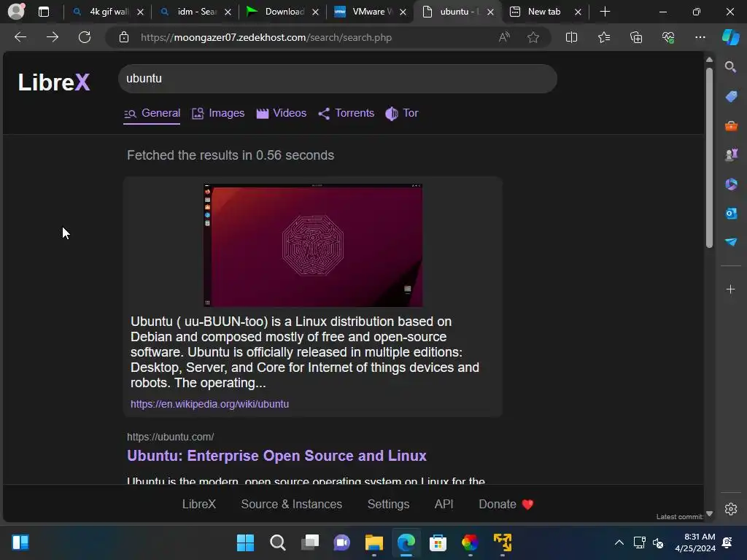This screenshot has width=747, height=560.
Task: Open the Ubuntu desktop screenshot thumbnail
Action: click(x=312, y=245)
